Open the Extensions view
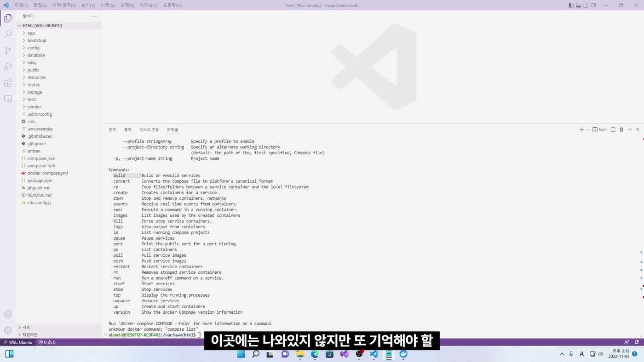Image resolution: width=644 pixels, height=362 pixels. [8, 83]
